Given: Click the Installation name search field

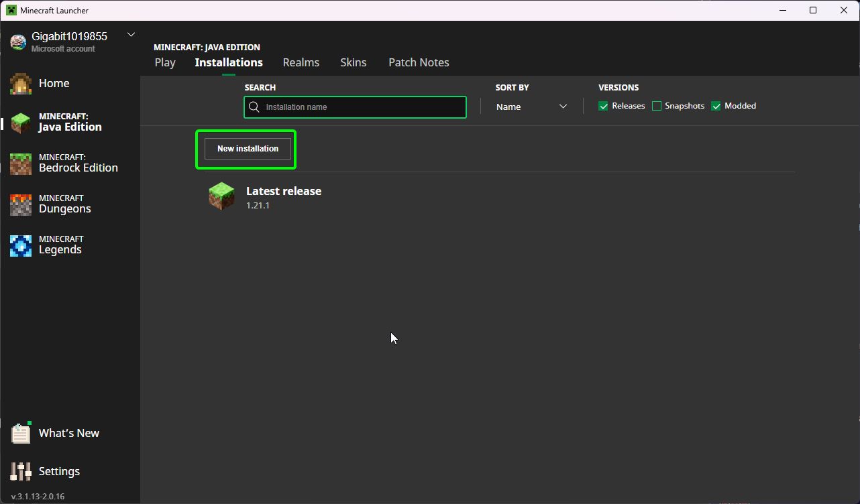Looking at the screenshot, I should (355, 107).
